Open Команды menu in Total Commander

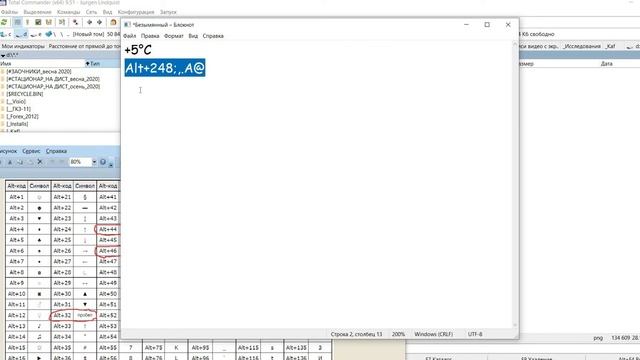click(x=69, y=12)
